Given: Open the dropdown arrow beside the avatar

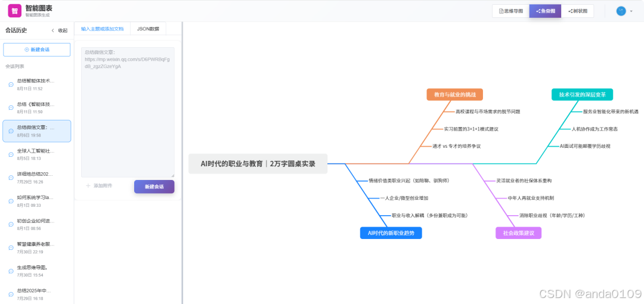Looking at the screenshot, I should 631,11.
